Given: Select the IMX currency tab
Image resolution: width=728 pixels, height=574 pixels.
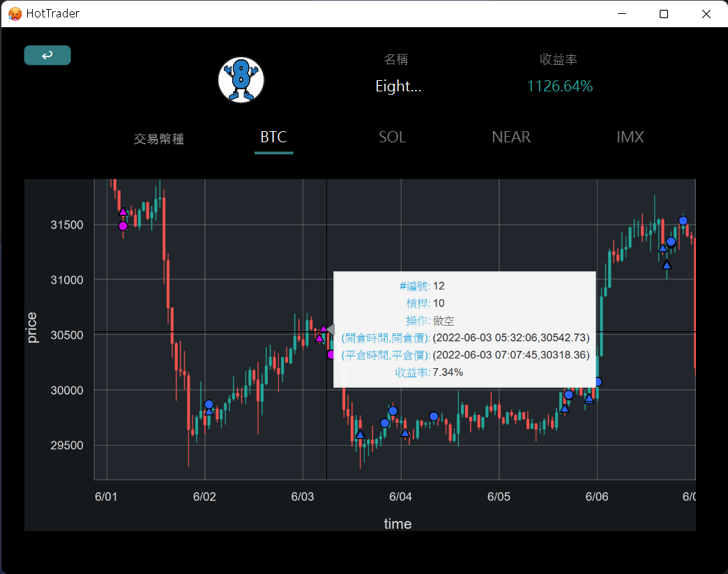Looking at the screenshot, I should [x=630, y=137].
